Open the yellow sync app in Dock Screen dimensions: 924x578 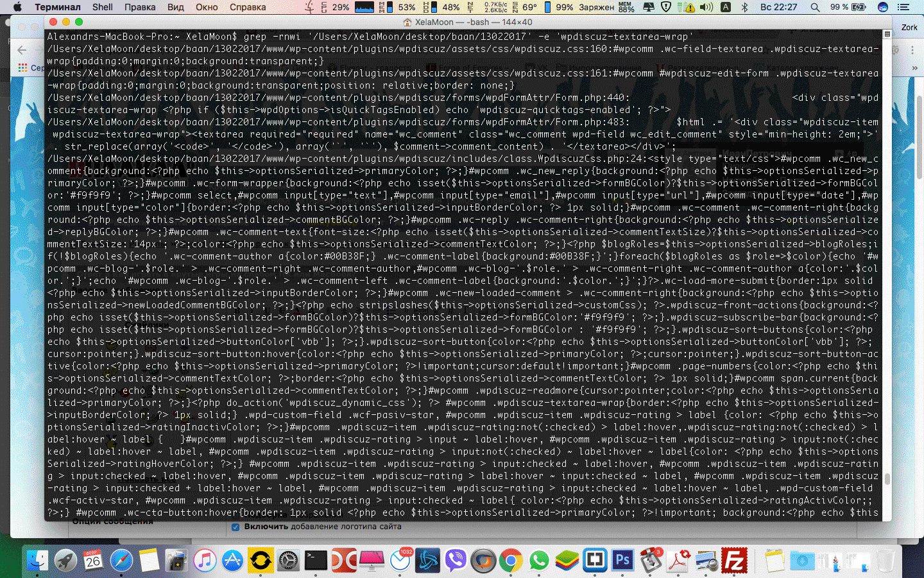260,561
